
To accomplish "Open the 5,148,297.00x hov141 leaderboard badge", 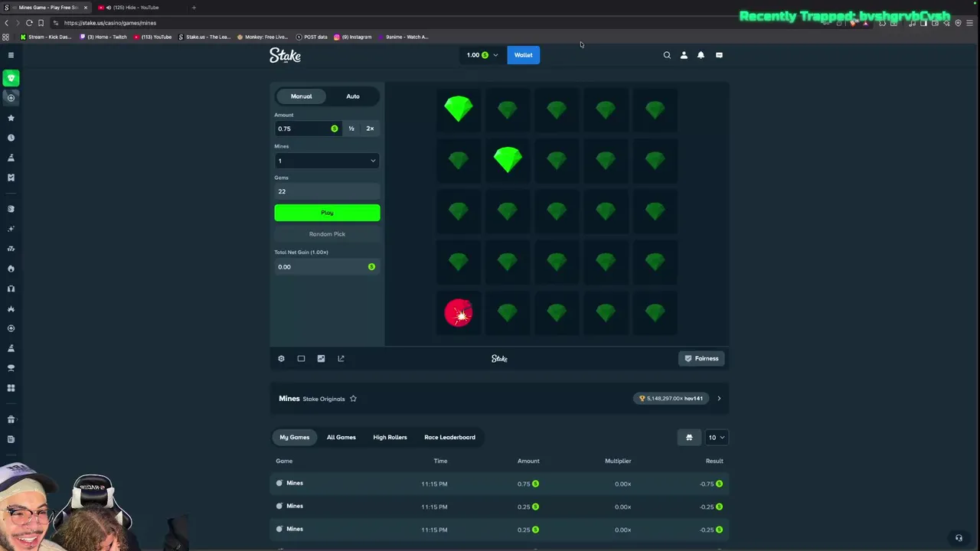I will tap(671, 399).
